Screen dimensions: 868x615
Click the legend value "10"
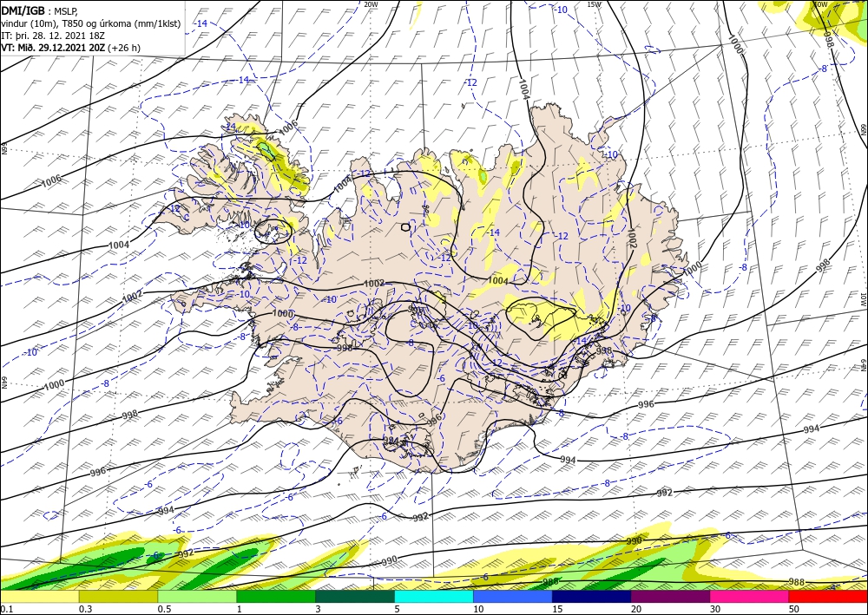coord(478,609)
